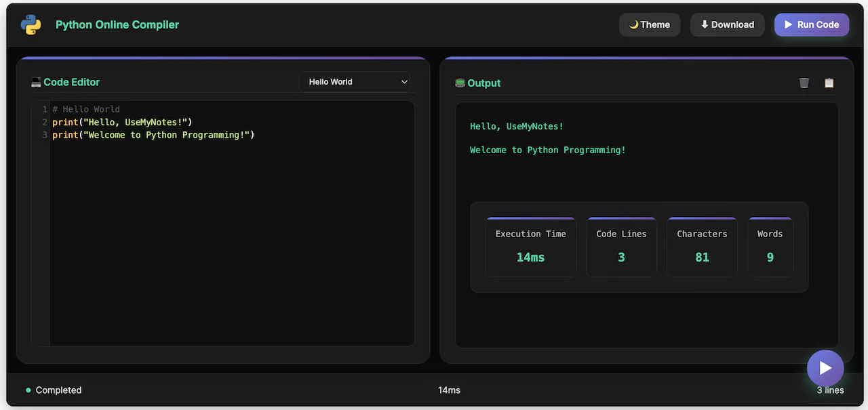This screenshot has height=410, width=868.
Task: Toggle the Theme between dark and light
Action: (x=650, y=24)
